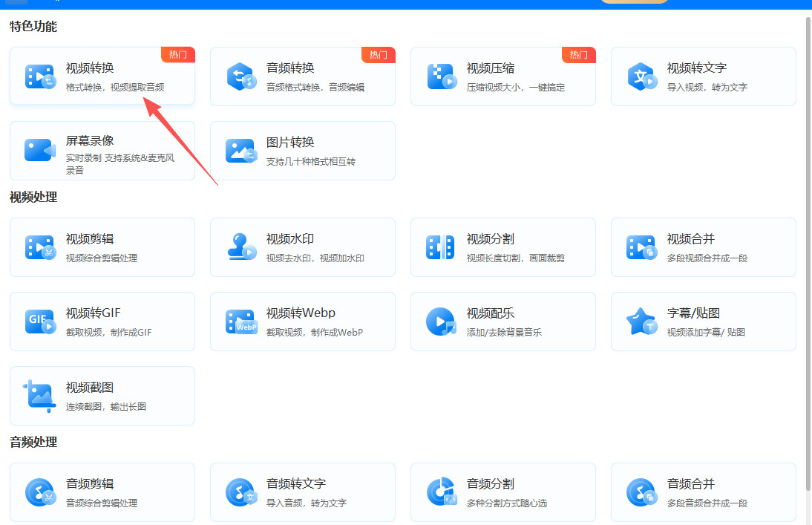812x525 pixels.
Task: Open the 视频转Webp card
Action: [302, 322]
